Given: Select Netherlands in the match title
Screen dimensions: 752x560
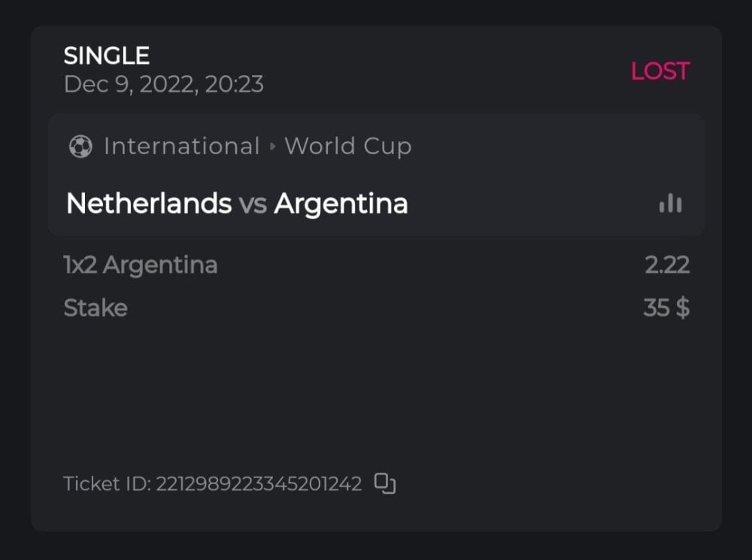Looking at the screenshot, I should pos(149,204).
